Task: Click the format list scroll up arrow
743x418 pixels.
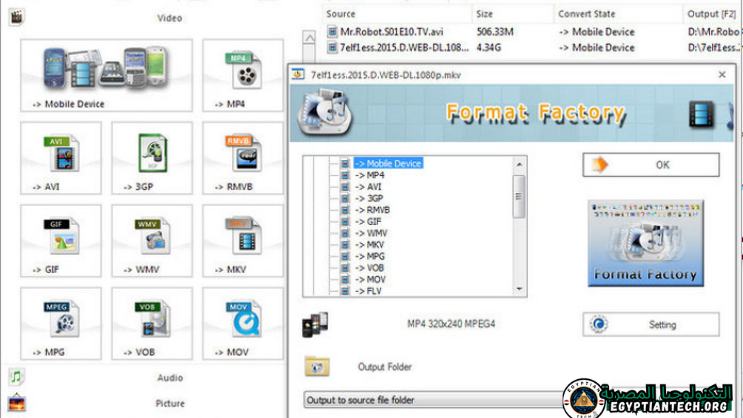Action: pyautogui.click(x=519, y=164)
